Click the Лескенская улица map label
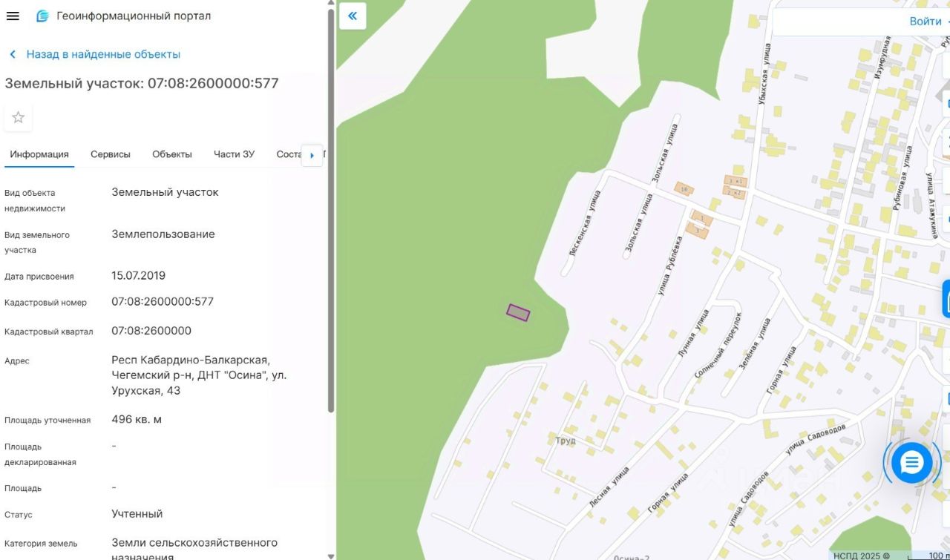The width and height of the screenshot is (950, 560). (x=583, y=223)
